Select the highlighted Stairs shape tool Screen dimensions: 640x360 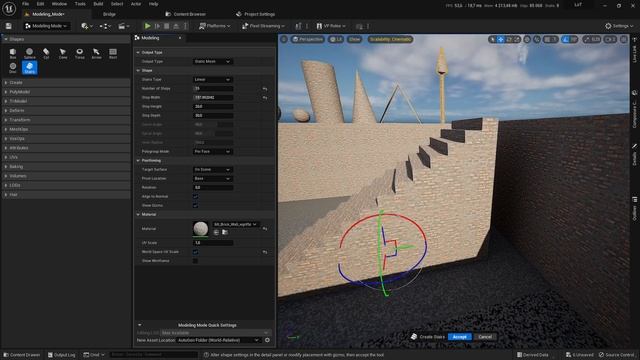[x=29, y=68]
